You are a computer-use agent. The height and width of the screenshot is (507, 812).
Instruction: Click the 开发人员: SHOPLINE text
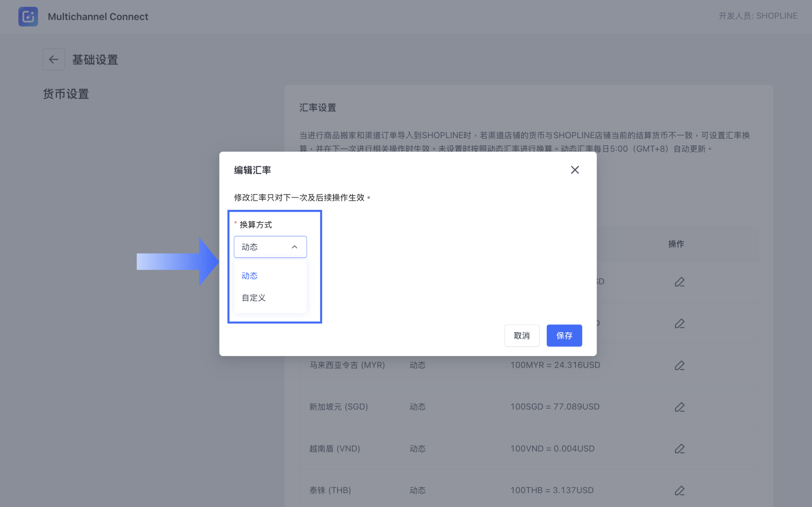[x=758, y=16]
